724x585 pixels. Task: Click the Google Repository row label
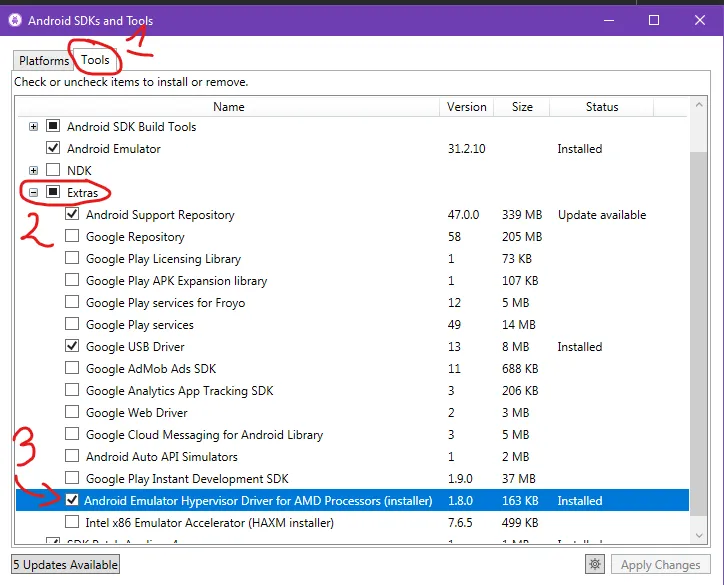(135, 237)
